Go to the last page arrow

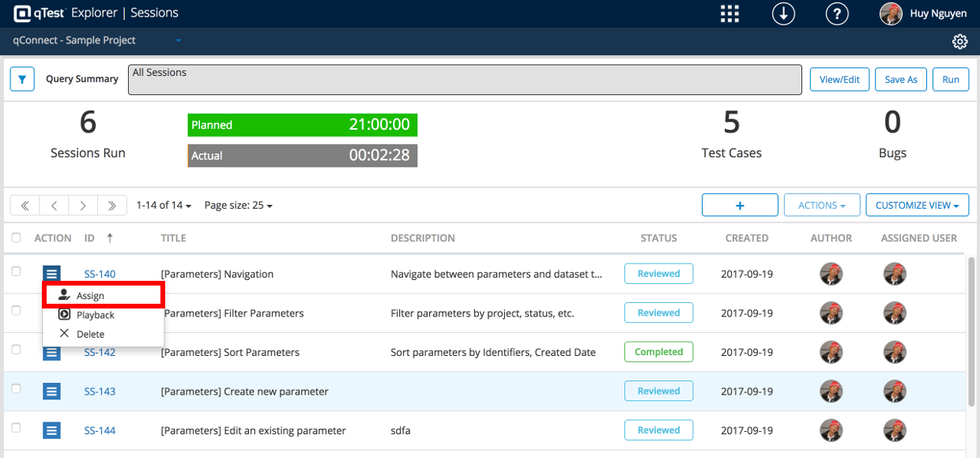point(112,206)
